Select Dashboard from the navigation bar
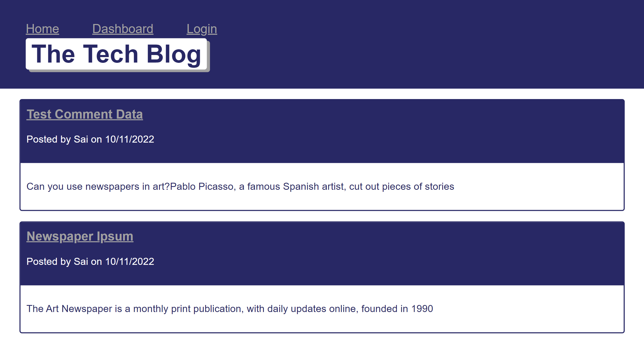644x354 pixels. click(x=123, y=29)
